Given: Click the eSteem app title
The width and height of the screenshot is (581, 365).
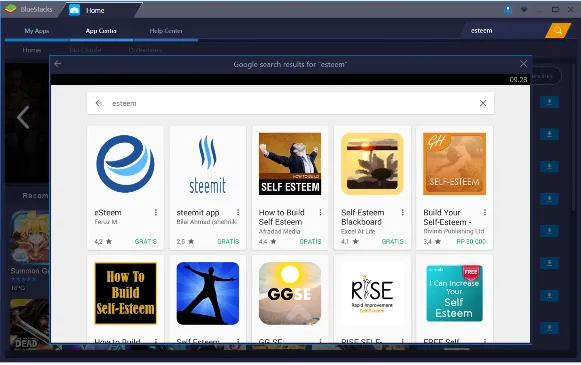Looking at the screenshot, I should point(108,213).
